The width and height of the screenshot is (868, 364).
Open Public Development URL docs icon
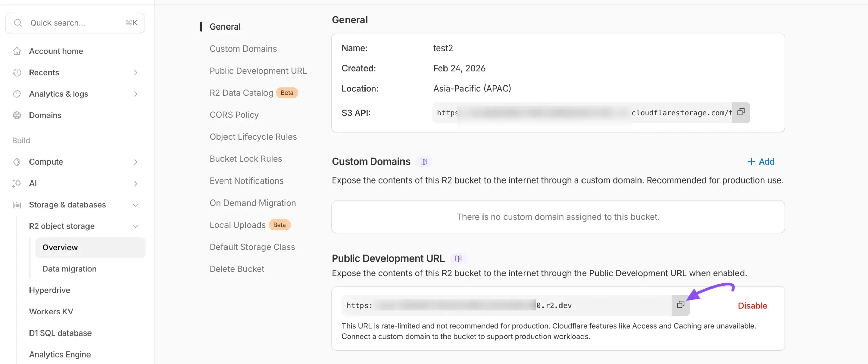click(458, 258)
